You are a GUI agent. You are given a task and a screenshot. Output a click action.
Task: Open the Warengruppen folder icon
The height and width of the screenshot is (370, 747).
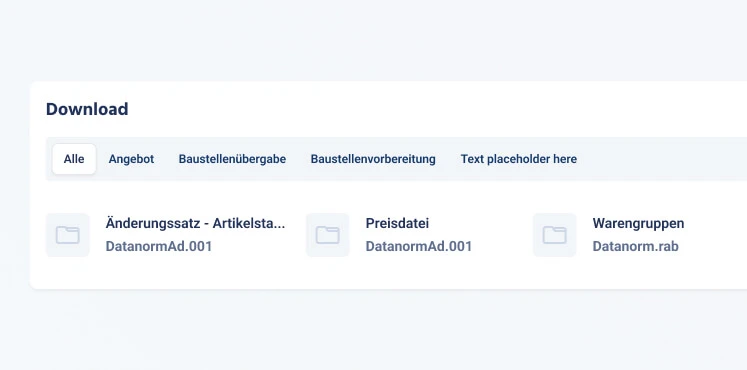555,235
